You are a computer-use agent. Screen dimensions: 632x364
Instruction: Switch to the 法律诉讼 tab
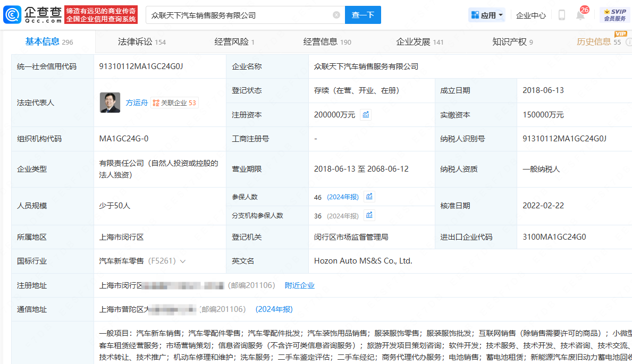coord(141,42)
